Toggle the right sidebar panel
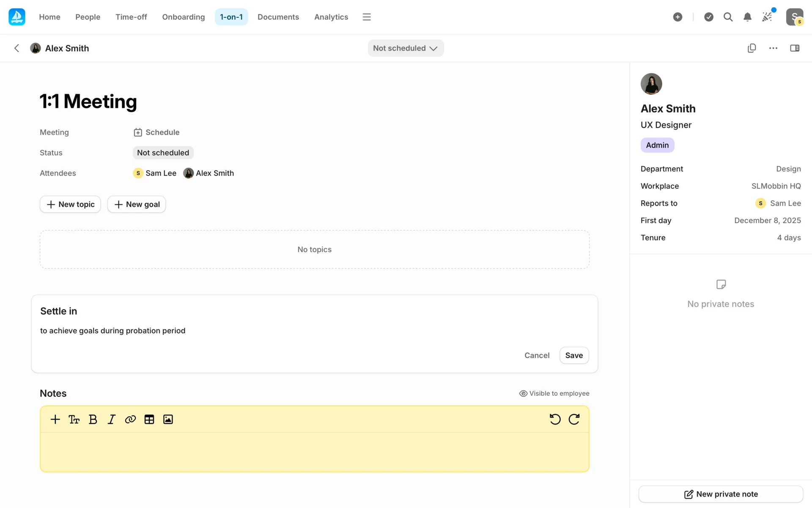Image resolution: width=812 pixels, height=508 pixels. 795,48
